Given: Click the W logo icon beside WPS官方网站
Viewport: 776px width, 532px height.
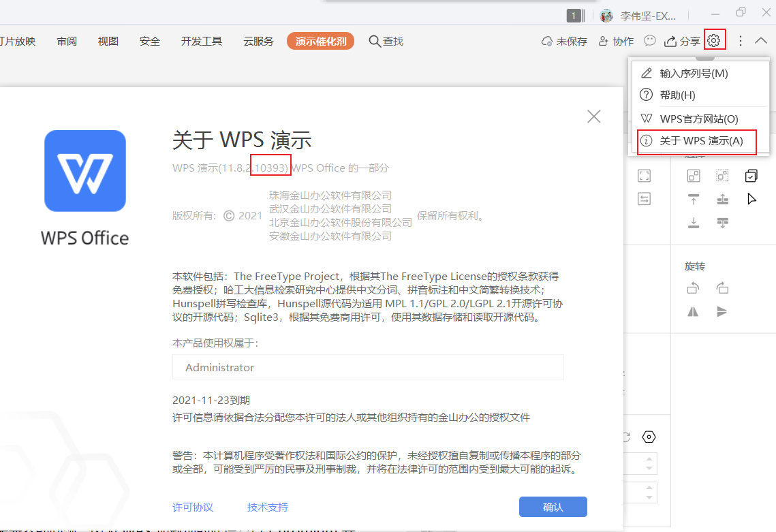Looking at the screenshot, I should point(647,119).
